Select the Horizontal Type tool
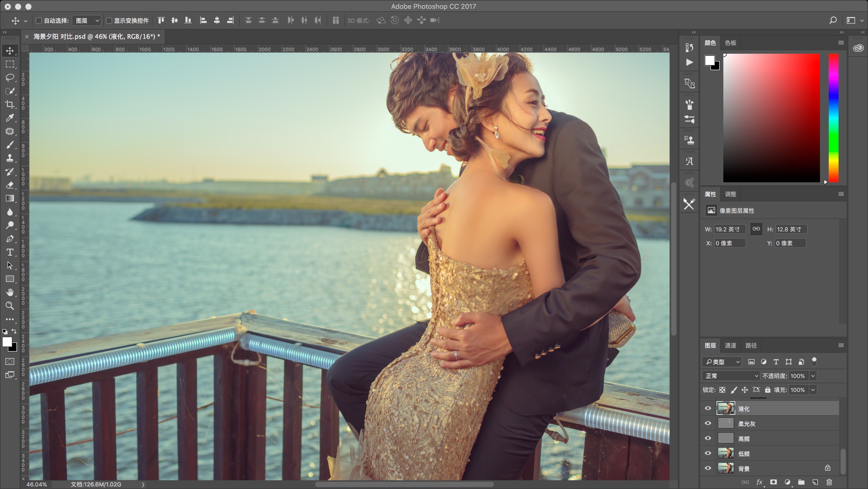The image size is (868, 489). click(x=10, y=252)
